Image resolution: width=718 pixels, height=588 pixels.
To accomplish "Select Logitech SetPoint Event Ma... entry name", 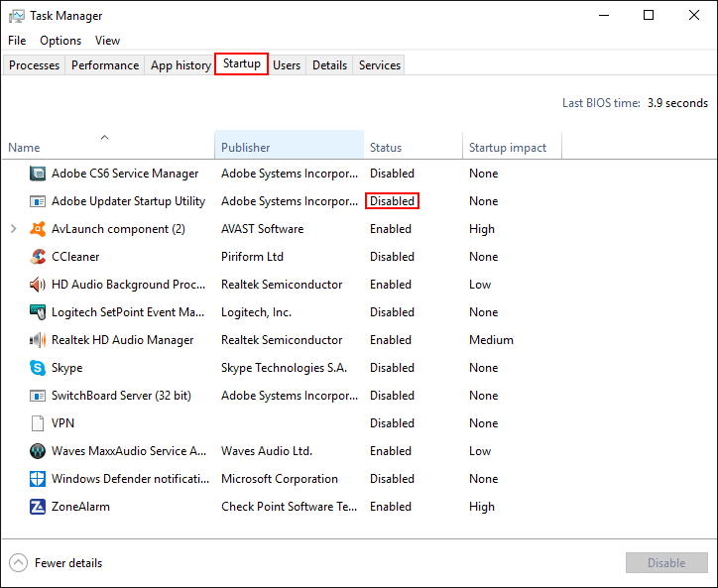I will click(128, 312).
